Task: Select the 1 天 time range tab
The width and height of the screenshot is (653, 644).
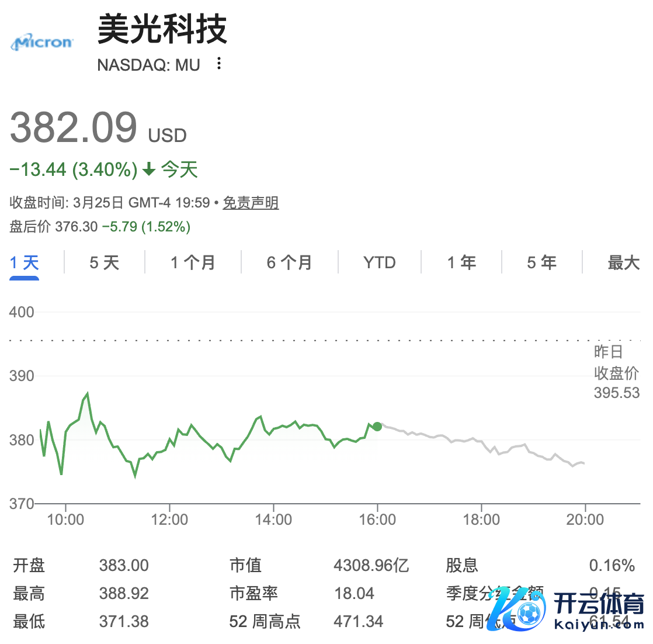Action: 25,263
